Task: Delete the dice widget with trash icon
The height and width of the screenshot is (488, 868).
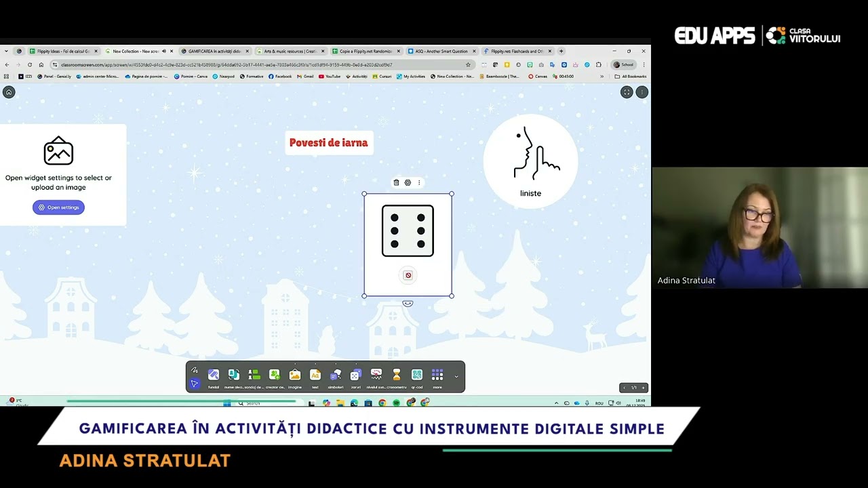Action: point(397,182)
